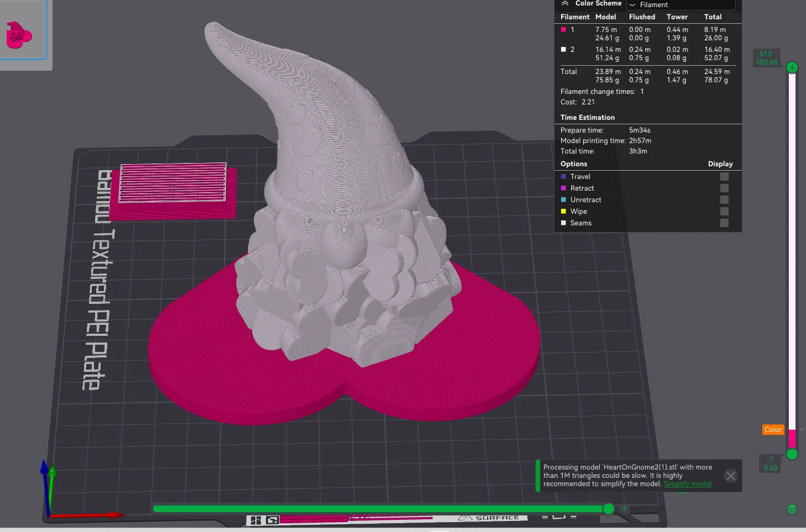This screenshot has width=806, height=532.
Task: Click the prepare time value 5m34s
Action: pyautogui.click(x=640, y=130)
